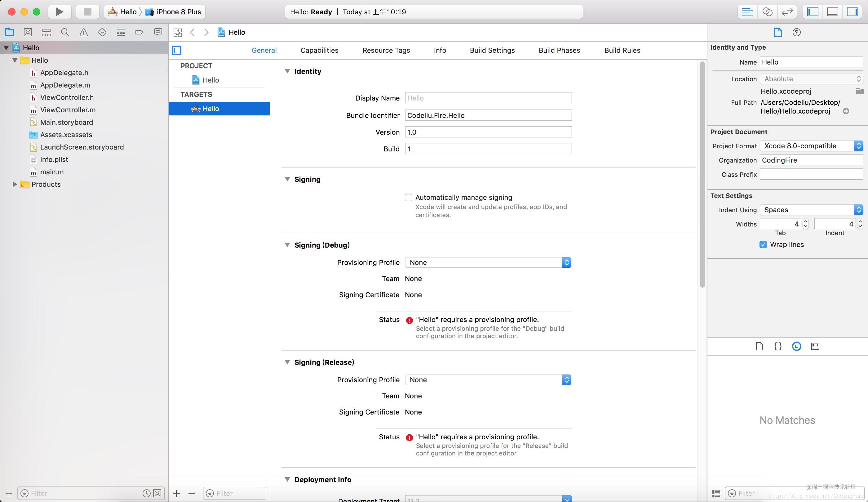
Task: Open the Object library
Action: (797, 346)
